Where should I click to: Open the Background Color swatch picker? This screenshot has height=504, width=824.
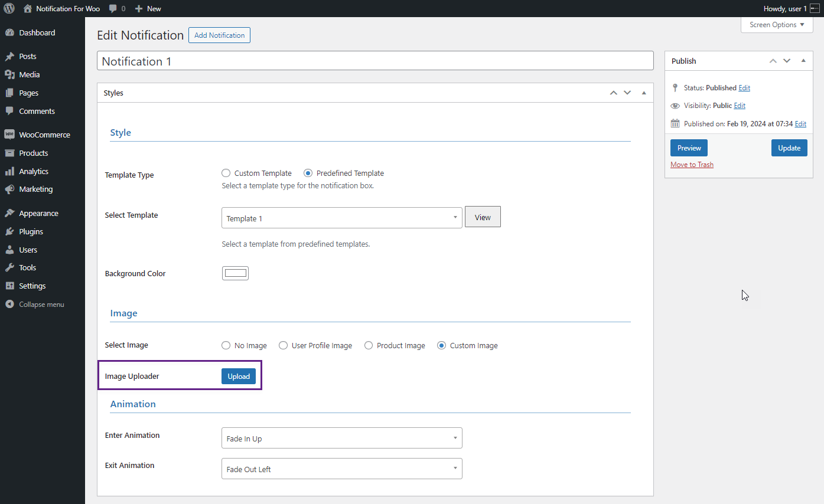[235, 273]
